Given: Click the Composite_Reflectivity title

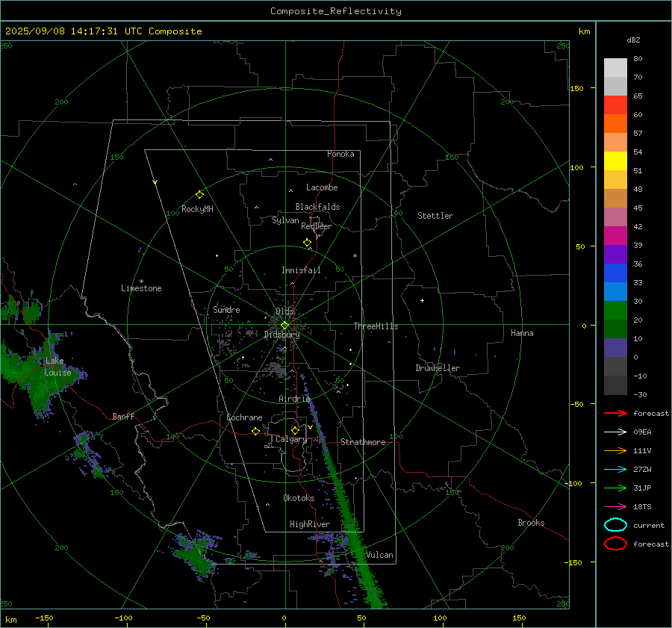Looking at the screenshot, I should [x=336, y=11].
